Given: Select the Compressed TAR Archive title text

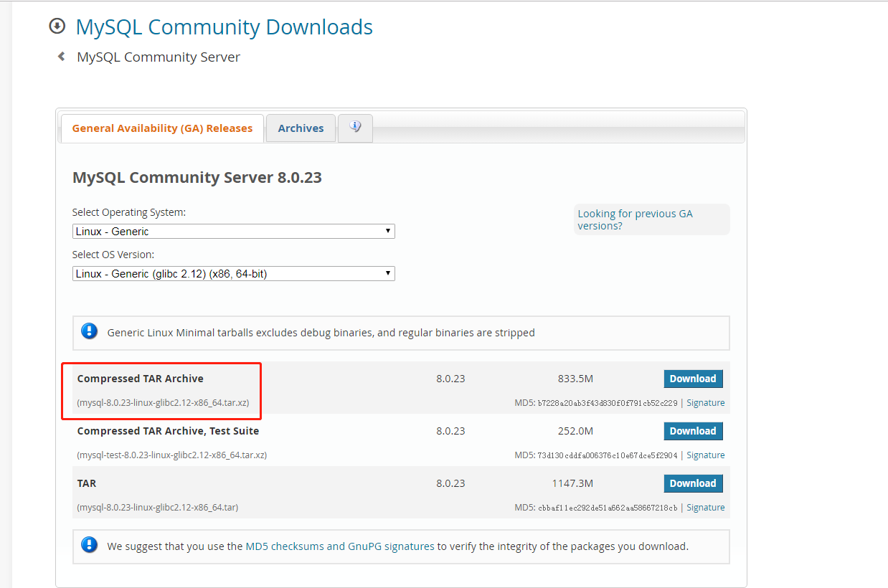Looking at the screenshot, I should [x=141, y=379].
